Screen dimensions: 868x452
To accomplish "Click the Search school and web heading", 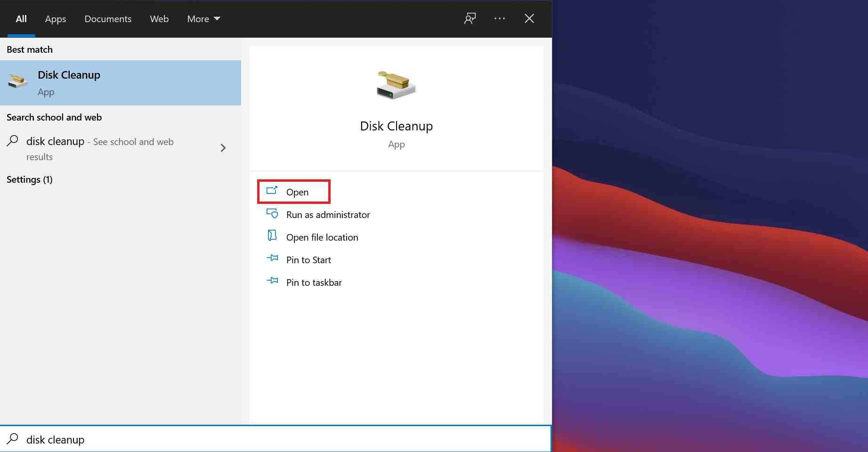I will click(x=54, y=117).
